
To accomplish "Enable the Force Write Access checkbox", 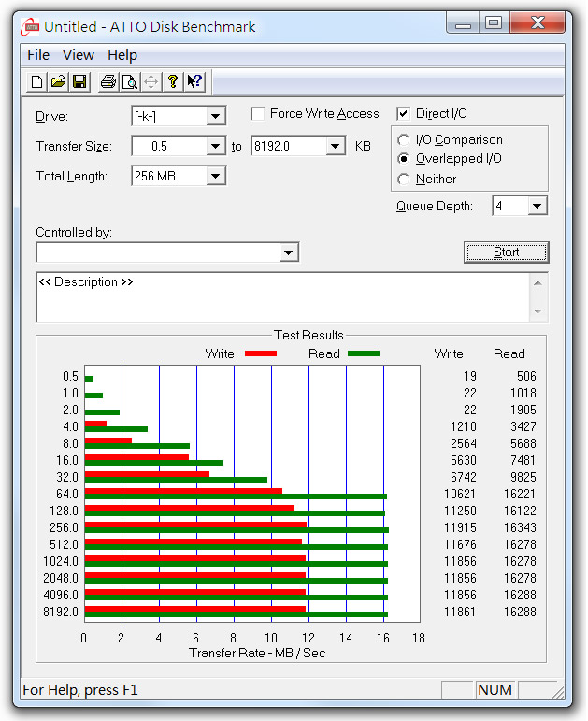I will [x=258, y=113].
